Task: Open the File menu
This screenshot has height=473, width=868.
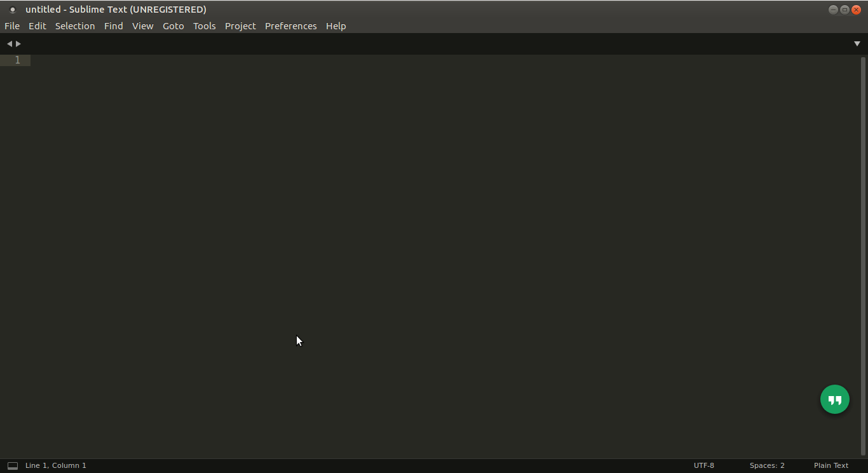Action: 12,26
